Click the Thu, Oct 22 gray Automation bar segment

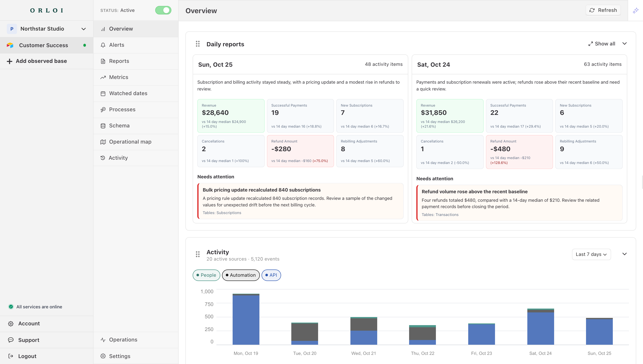(423, 333)
